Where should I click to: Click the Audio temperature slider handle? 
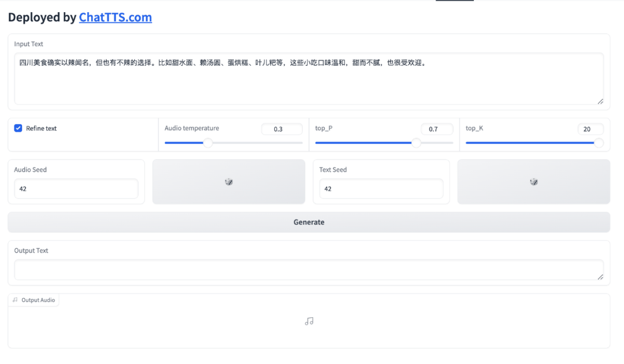pos(208,142)
